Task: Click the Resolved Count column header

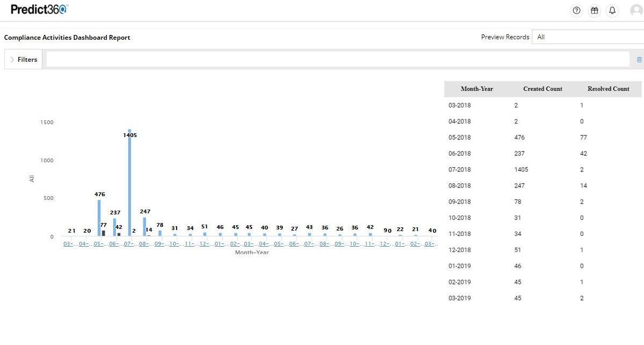Action: click(x=608, y=89)
